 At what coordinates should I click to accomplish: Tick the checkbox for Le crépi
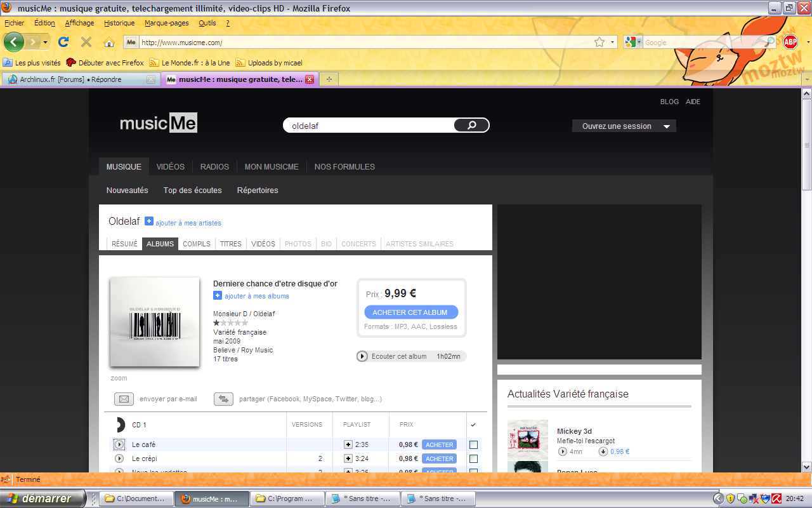(473, 458)
